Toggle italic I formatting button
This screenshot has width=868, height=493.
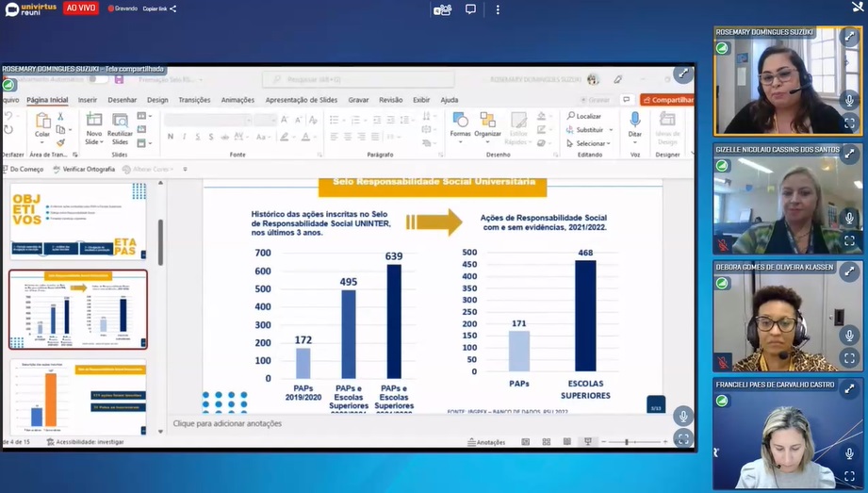click(184, 137)
